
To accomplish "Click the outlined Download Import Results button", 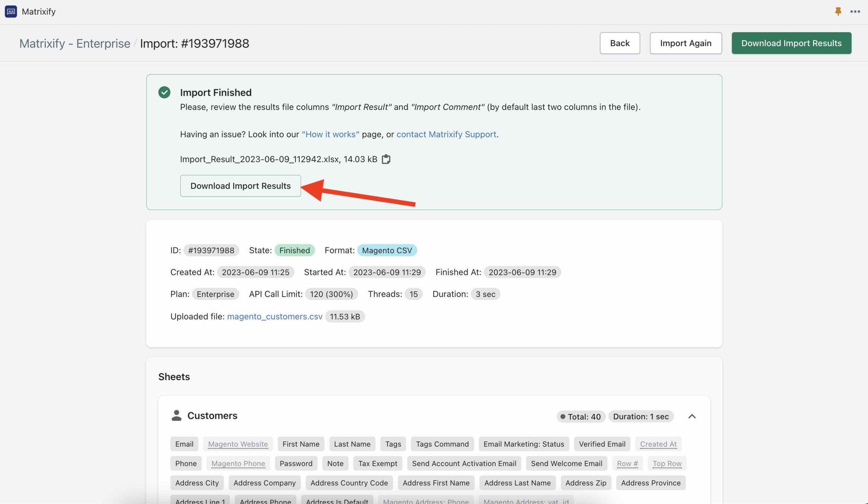I will click(x=240, y=186).
